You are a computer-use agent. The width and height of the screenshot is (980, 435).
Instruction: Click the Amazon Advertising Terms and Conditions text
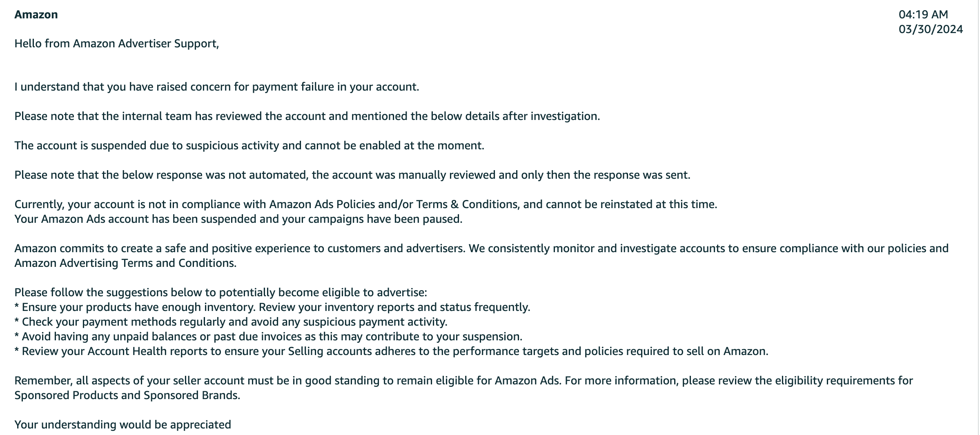125,263
